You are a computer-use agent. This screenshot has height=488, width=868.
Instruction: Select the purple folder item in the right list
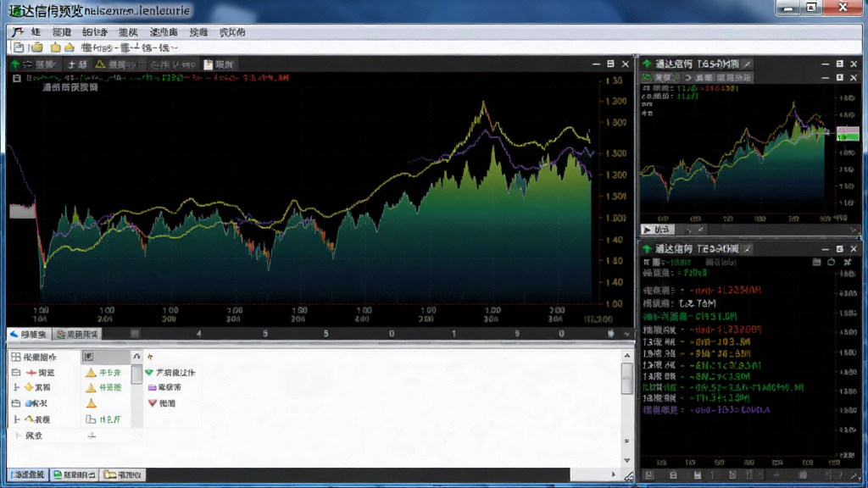pos(164,387)
